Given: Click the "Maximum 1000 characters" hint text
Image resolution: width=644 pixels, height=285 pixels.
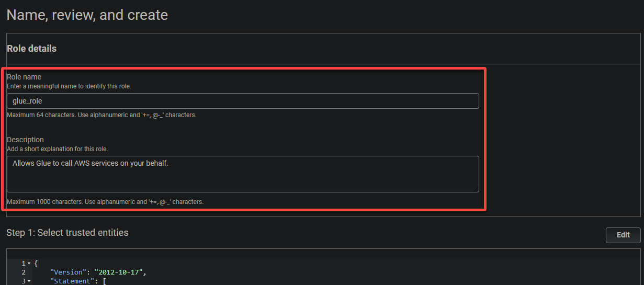Looking at the screenshot, I should pos(105,201).
